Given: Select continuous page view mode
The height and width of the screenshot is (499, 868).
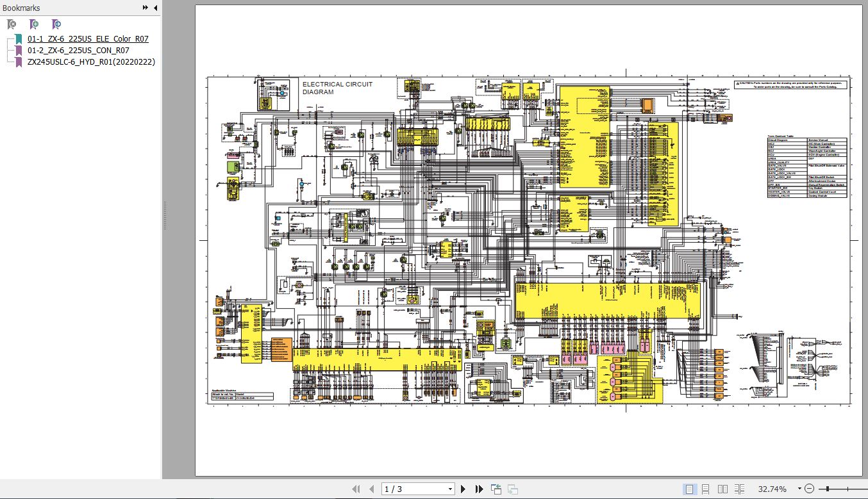Looking at the screenshot, I should (x=705, y=489).
